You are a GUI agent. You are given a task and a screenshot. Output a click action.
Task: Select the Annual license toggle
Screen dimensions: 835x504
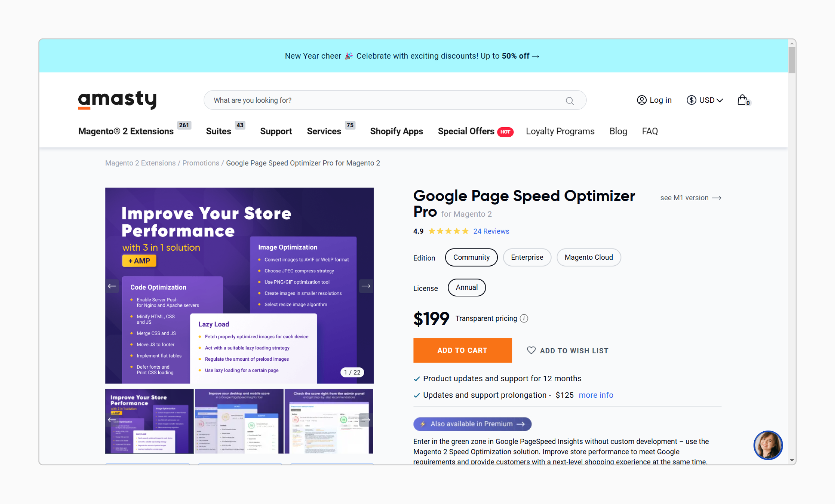click(466, 288)
